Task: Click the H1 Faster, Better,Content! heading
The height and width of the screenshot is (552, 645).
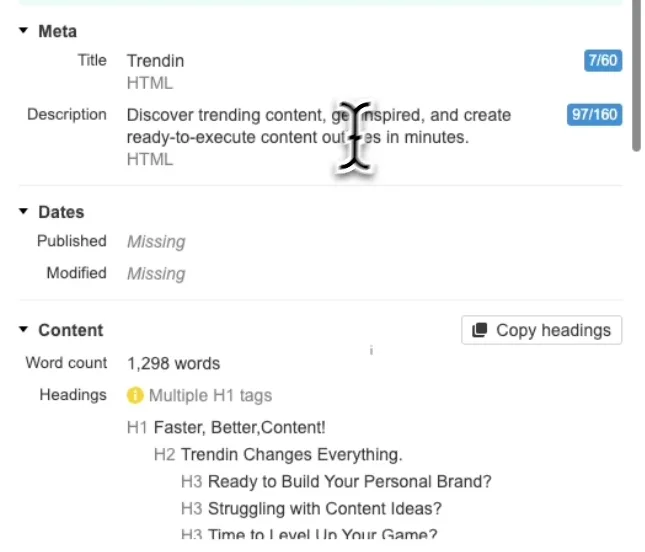Action: [226, 427]
